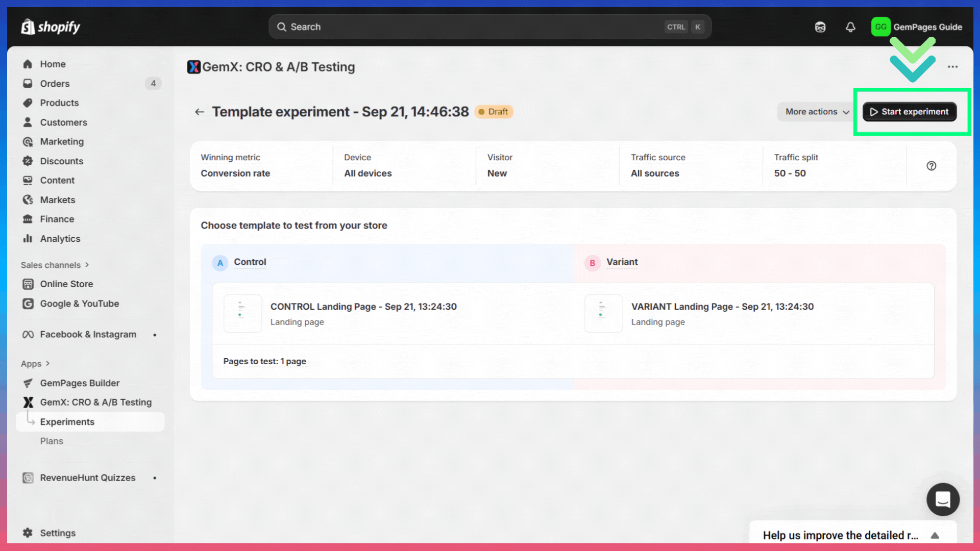Image resolution: width=980 pixels, height=551 pixels.
Task: Click the back arrow beside experiment title
Action: 200,112
